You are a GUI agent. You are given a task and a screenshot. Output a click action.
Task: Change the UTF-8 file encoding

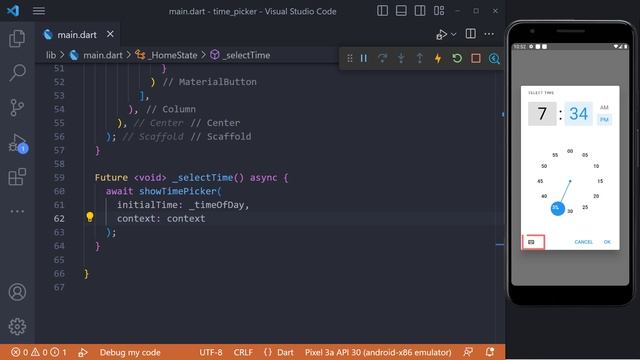211,352
